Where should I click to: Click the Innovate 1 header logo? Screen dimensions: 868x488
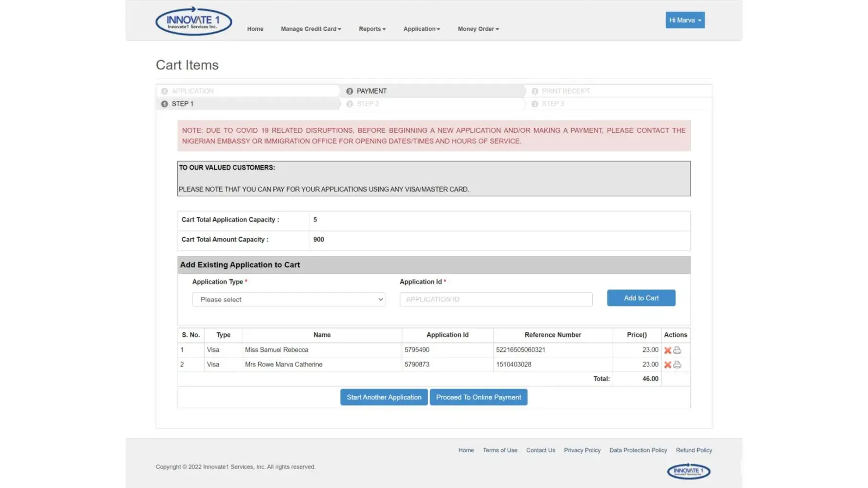click(x=193, y=21)
